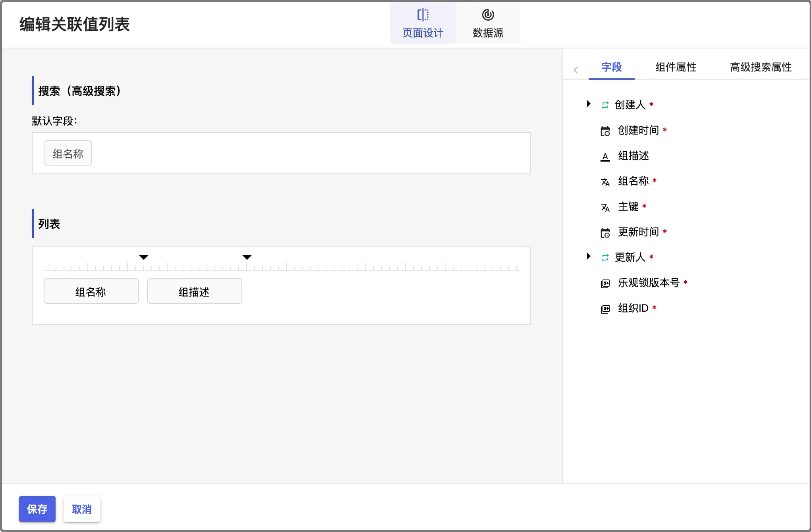Click the translate icon beside 主键
This screenshot has width=811, height=532.
[605, 207]
